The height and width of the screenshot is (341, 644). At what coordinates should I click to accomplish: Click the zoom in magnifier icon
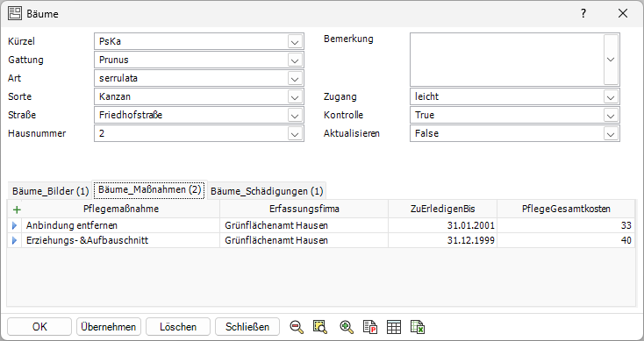[347, 327]
